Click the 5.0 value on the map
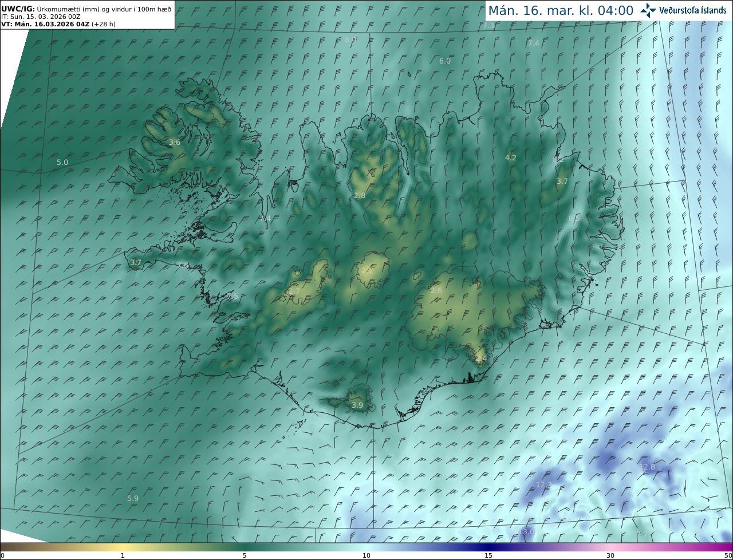The width and height of the screenshot is (733, 560). click(62, 163)
